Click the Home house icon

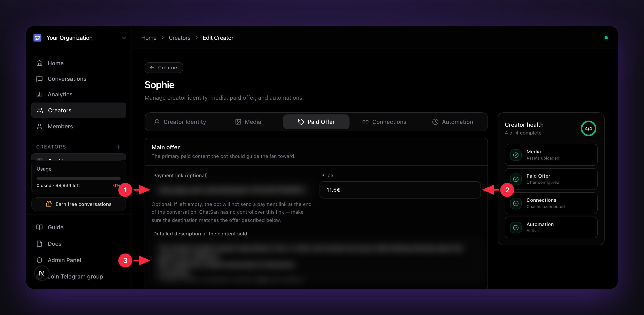tap(39, 63)
